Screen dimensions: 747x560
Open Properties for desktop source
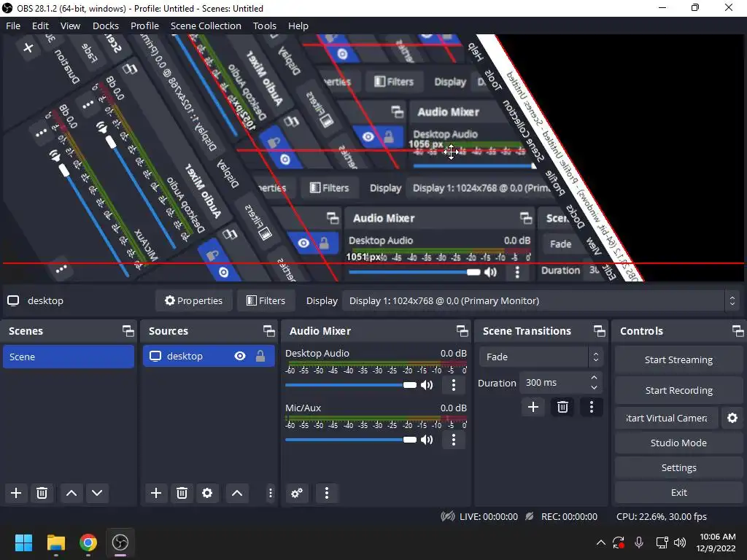point(193,301)
